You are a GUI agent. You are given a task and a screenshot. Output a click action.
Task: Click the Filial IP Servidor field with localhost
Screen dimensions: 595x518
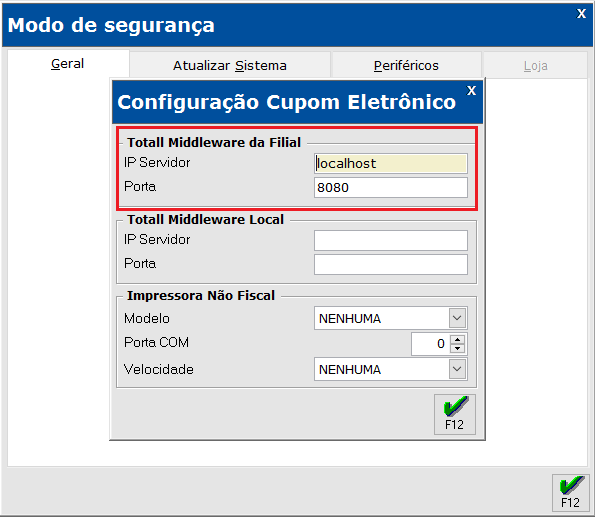tap(391, 164)
